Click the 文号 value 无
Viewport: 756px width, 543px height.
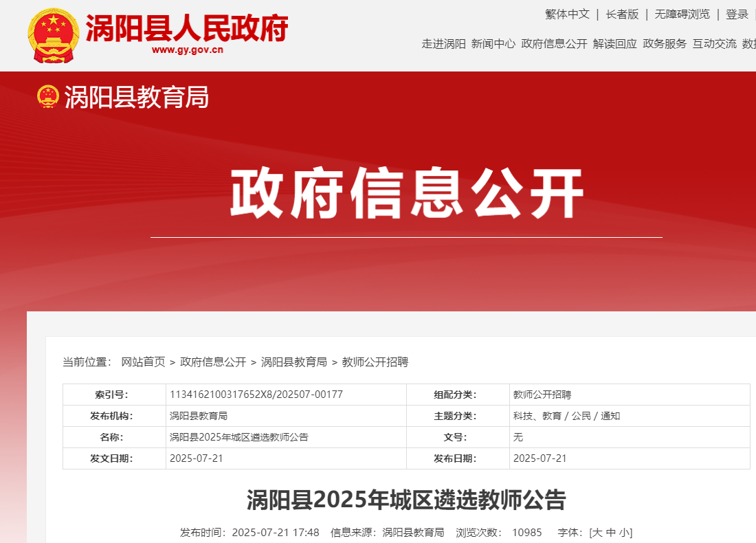(x=518, y=437)
